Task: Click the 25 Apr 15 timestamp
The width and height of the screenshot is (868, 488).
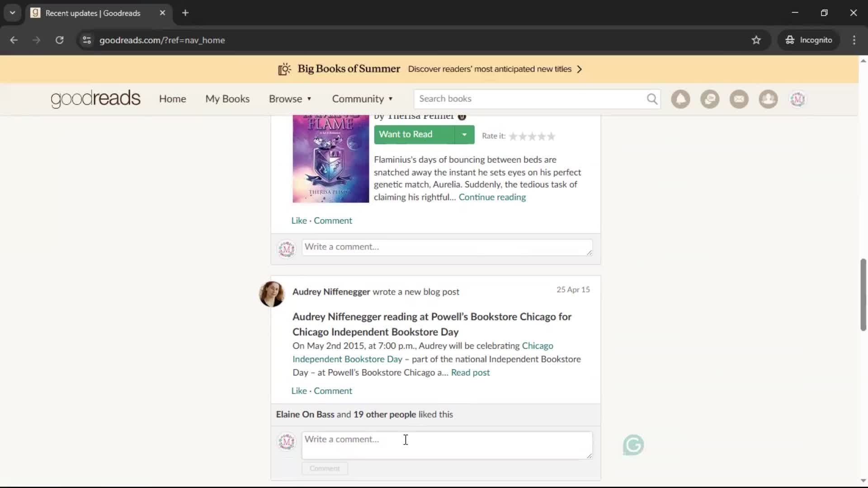Action: coord(573,290)
